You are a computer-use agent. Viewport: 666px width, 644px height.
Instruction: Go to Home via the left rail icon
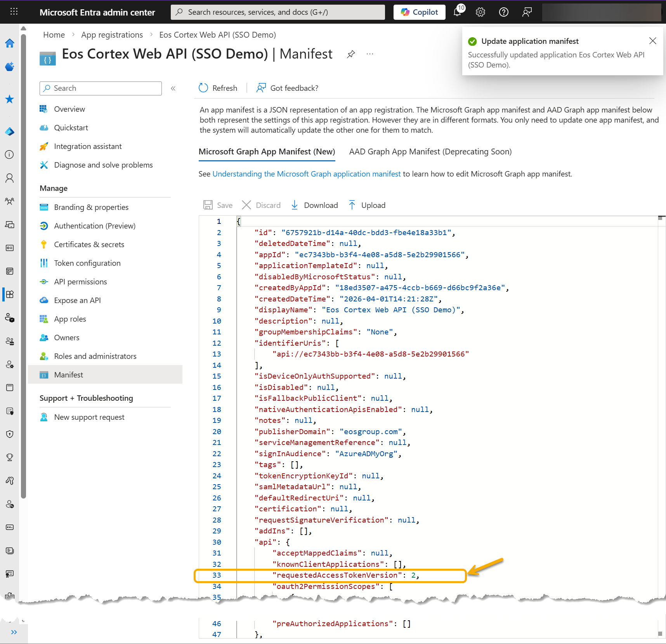tap(10, 43)
